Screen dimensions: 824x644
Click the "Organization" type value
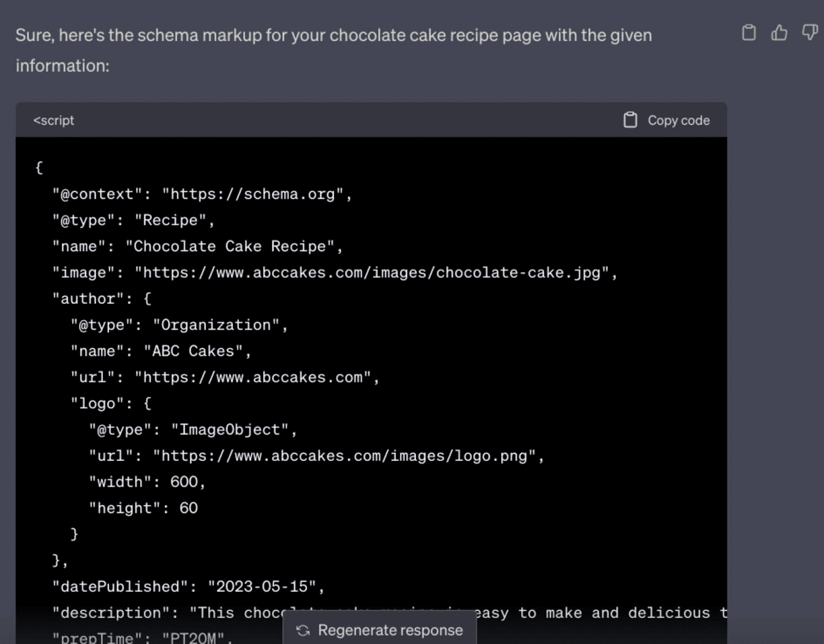pyautogui.click(x=216, y=325)
